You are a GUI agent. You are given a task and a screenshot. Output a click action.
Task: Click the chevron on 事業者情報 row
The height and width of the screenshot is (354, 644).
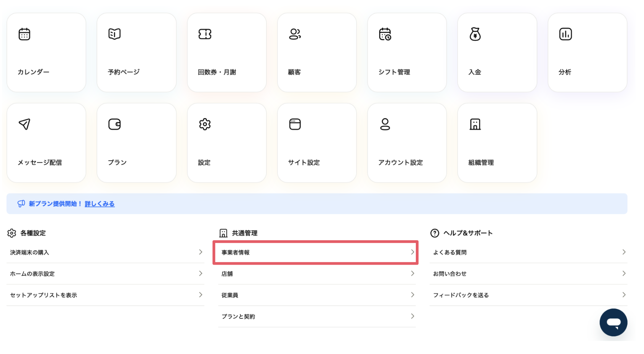click(x=412, y=252)
